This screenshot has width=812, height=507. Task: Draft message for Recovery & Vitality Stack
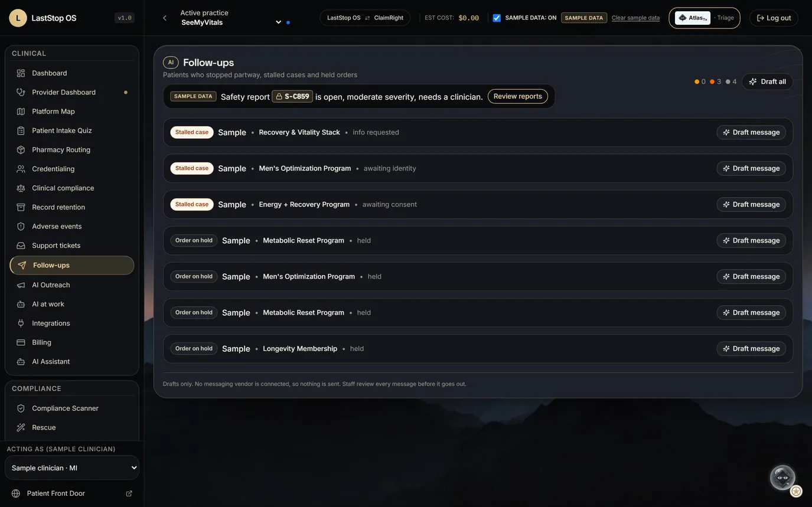pos(751,132)
